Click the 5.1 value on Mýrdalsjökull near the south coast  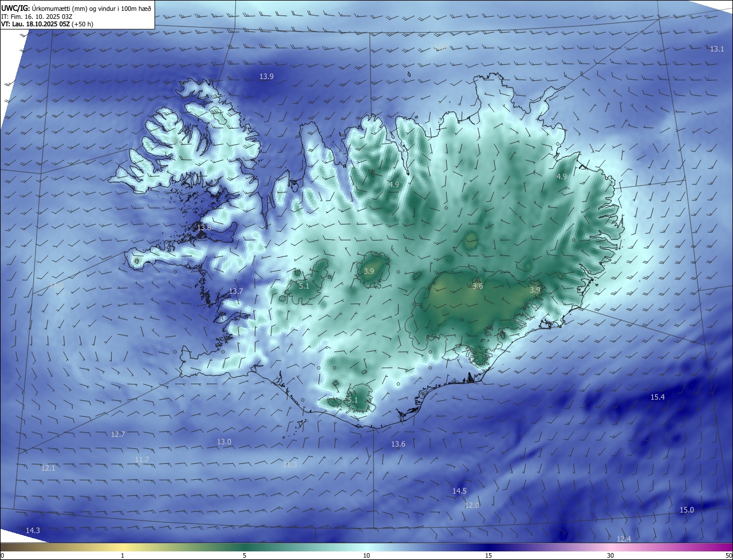(353, 400)
